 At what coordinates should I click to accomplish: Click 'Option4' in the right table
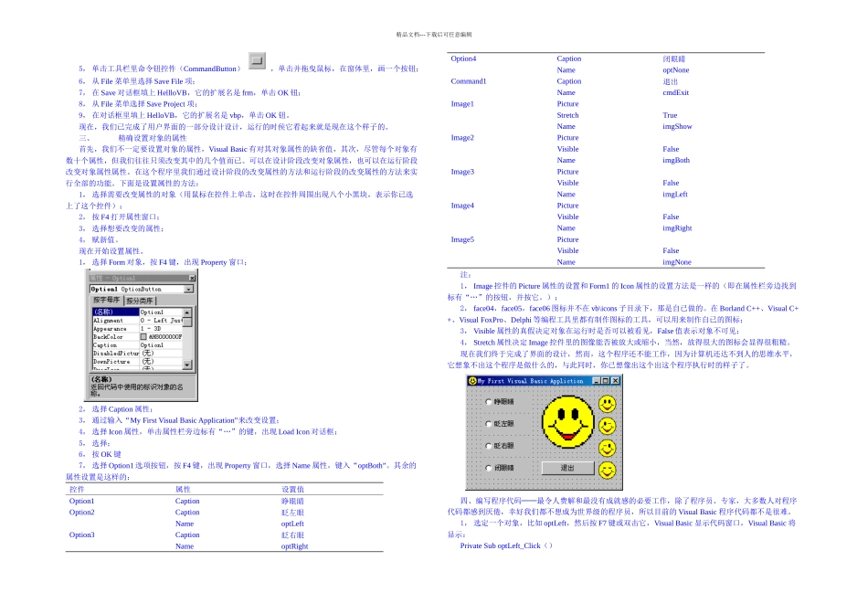pyautogui.click(x=463, y=58)
